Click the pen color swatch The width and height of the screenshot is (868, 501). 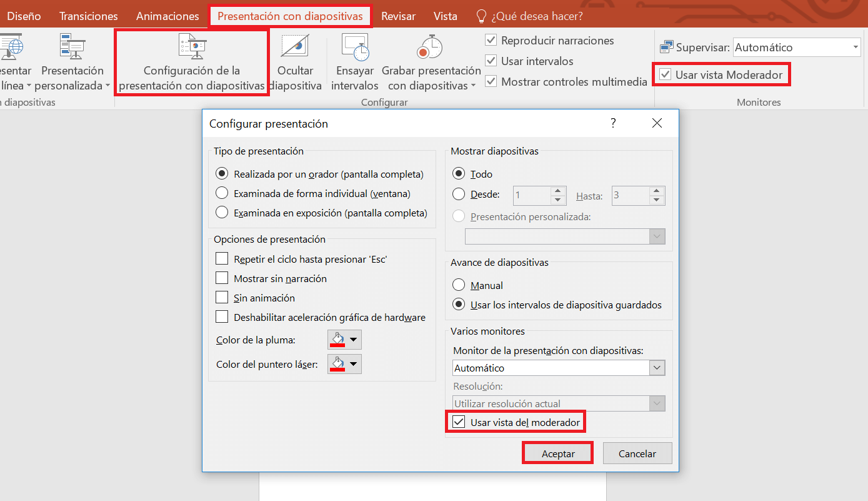[337, 340]
